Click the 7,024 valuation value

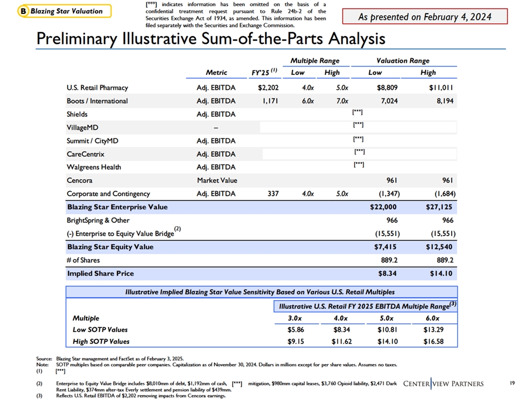tap(389, 101)
